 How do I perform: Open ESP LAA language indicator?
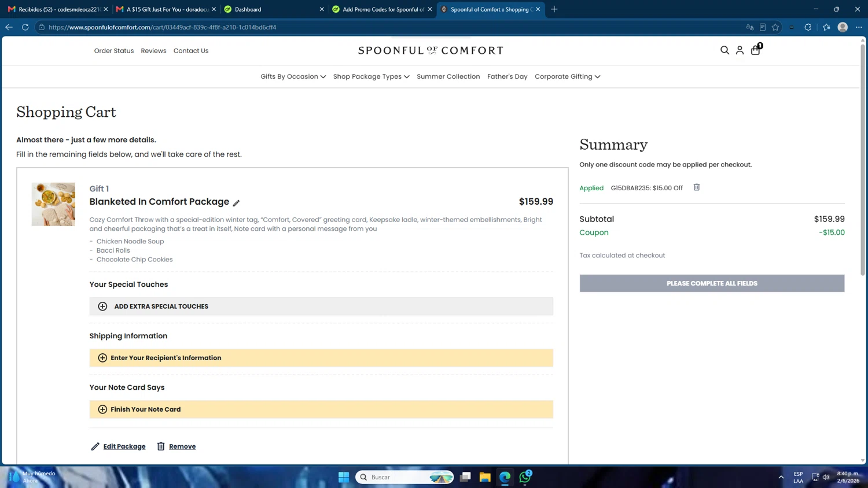[x=798, y=477]
